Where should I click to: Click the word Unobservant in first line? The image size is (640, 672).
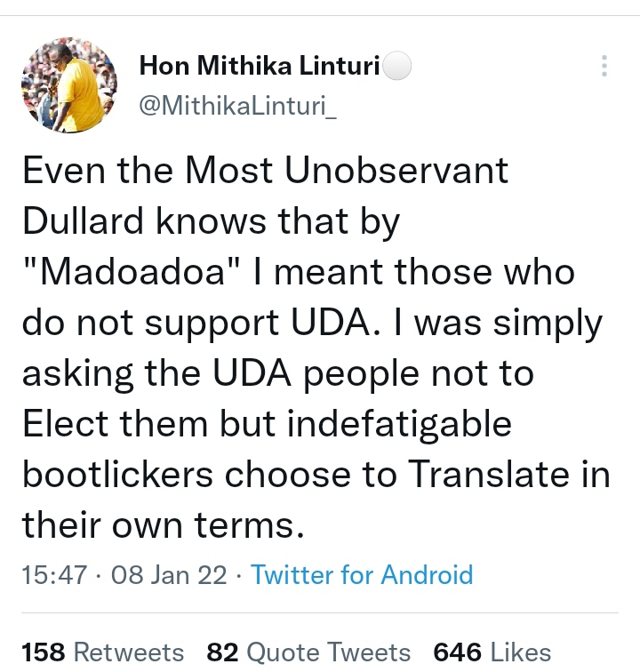(396, 171)
